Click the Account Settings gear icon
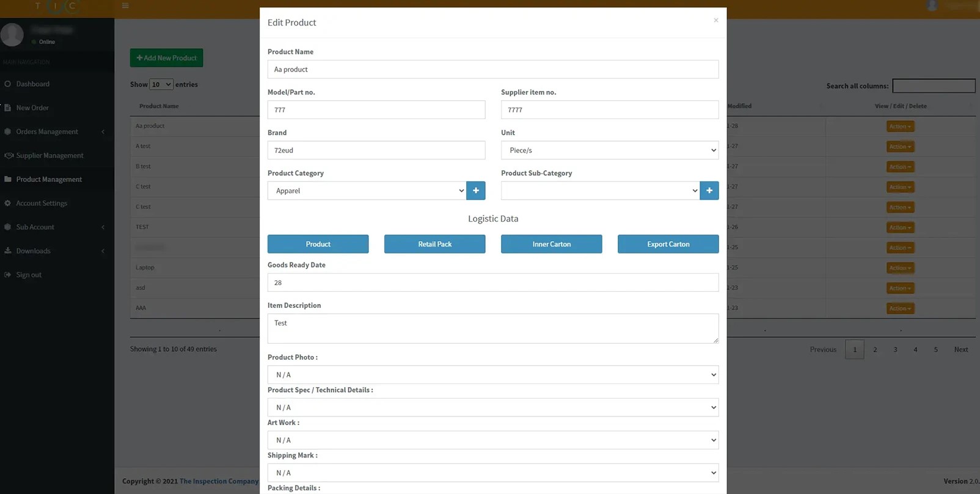980x494 pixels. coord(8,203)
